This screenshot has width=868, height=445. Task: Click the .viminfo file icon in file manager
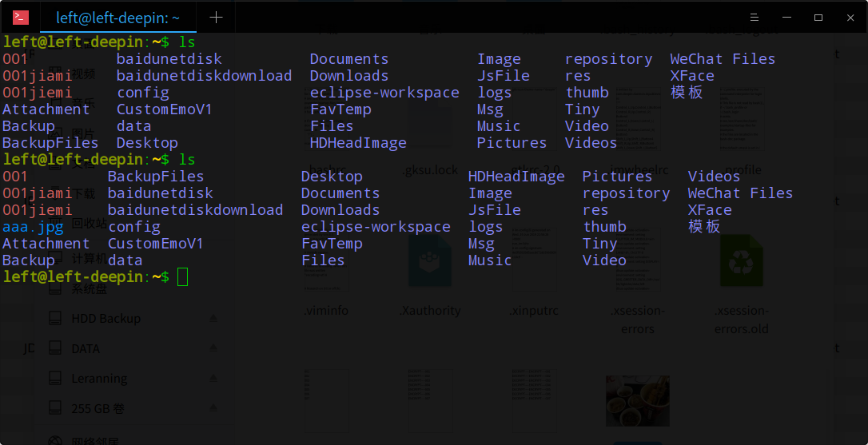point(327,260)
